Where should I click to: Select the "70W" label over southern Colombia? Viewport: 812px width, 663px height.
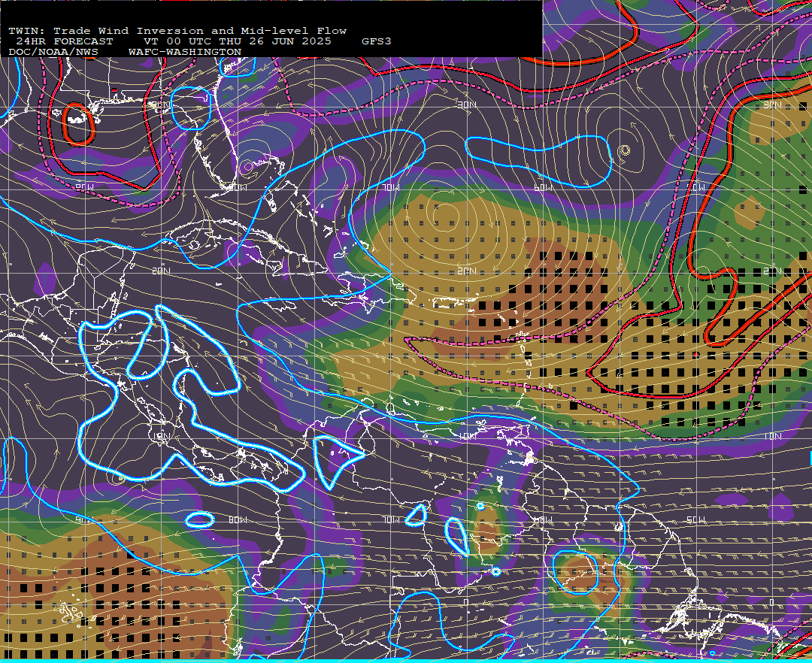(x=392, y=519)
